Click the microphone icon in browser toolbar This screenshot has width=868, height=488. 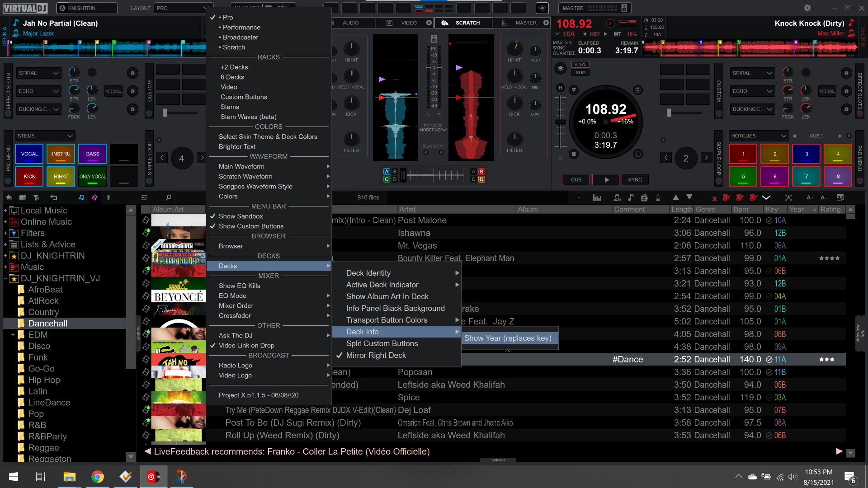point(108,197)
